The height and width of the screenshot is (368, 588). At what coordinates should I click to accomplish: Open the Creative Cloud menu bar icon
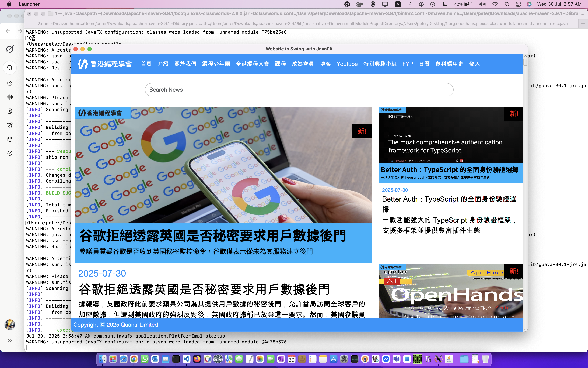tap(359, 4)
